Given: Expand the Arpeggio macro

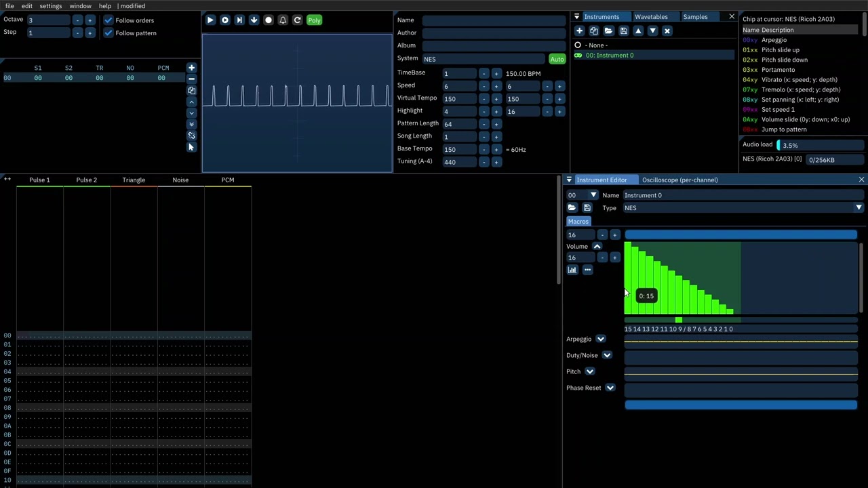Looking at the screenshot, I should 600,339.
